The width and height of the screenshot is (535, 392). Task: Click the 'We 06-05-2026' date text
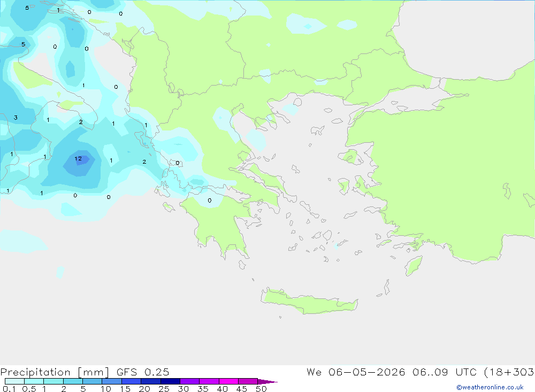(356, 372)
